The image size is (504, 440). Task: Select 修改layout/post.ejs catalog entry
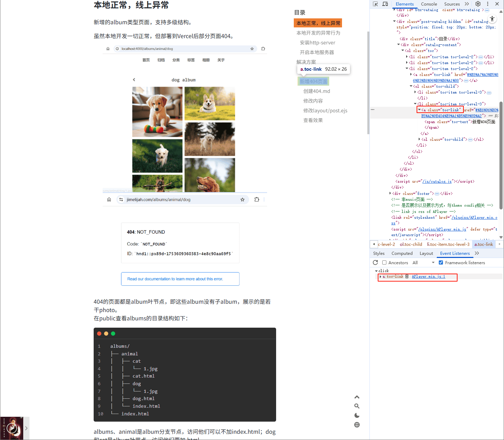pyautogui.click(x=325, y=111)
